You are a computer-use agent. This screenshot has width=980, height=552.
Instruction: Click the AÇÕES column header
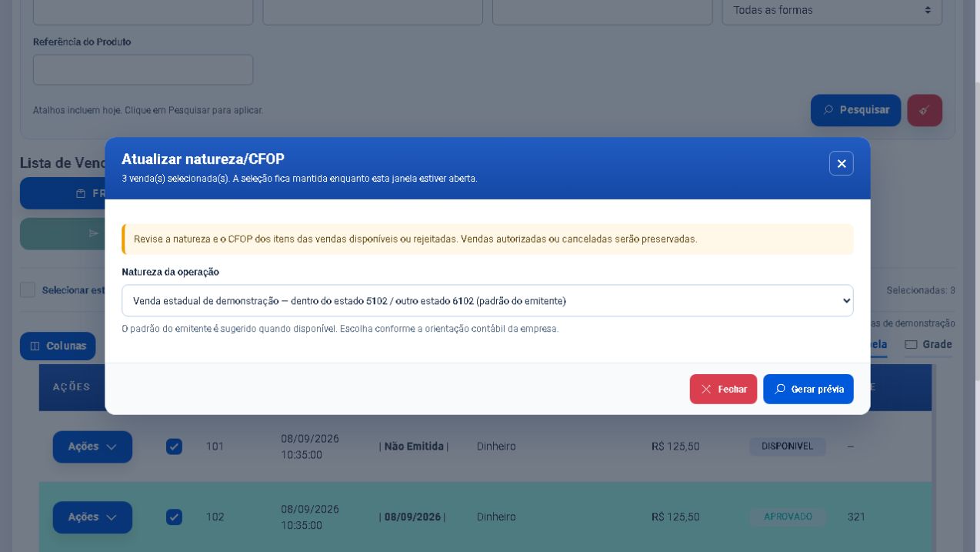click(x=72, y=387)
